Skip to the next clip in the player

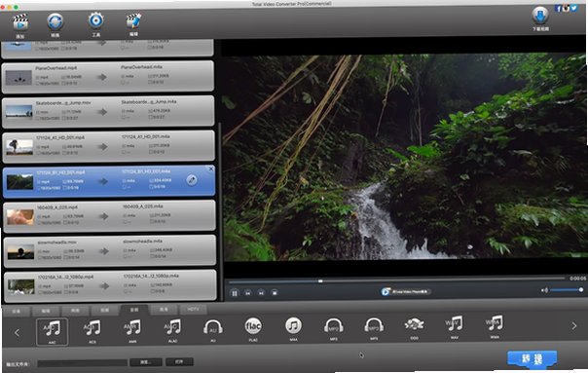pyautogui.click(x=261, y=293)
